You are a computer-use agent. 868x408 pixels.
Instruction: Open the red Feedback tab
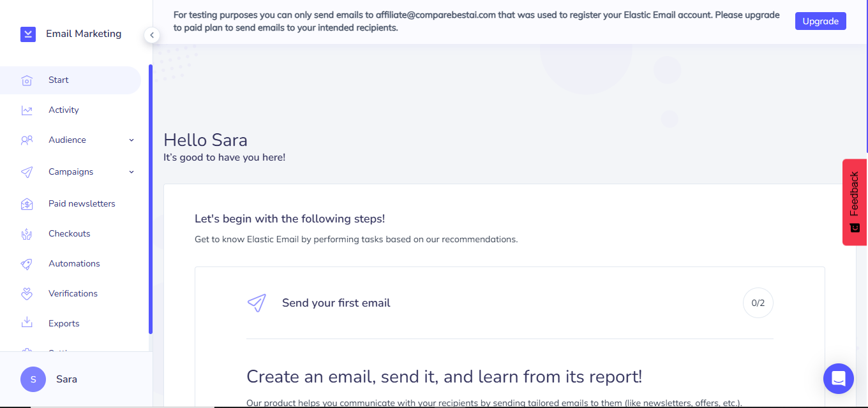[855, 202]
